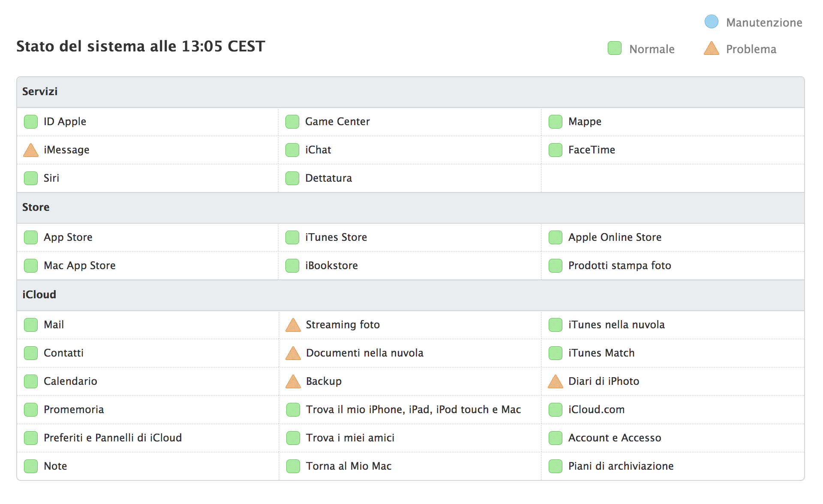The image size is (823, 504).
Task: Click the Apple Online Store label
Action: coord(615,237)
